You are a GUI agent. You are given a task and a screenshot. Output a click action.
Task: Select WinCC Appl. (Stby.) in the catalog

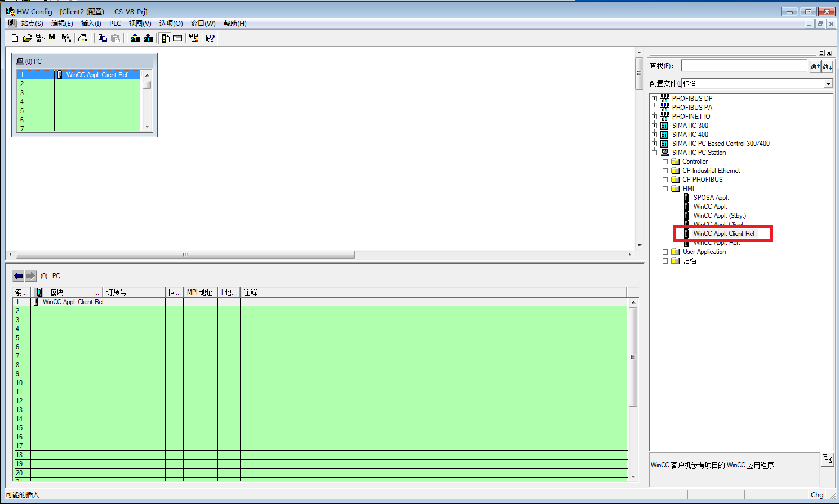(720, 216)
